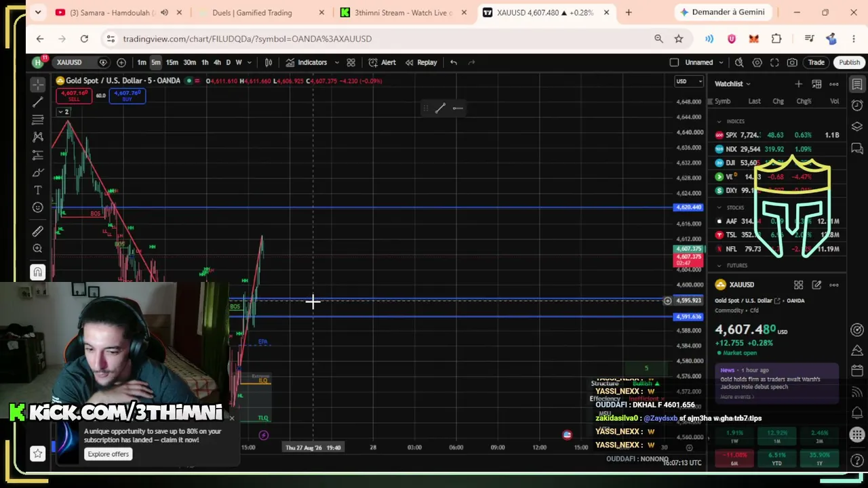The height and width of the screenshot is (488, 868).
Task: Click the Explore offers button
Action: 108,454
